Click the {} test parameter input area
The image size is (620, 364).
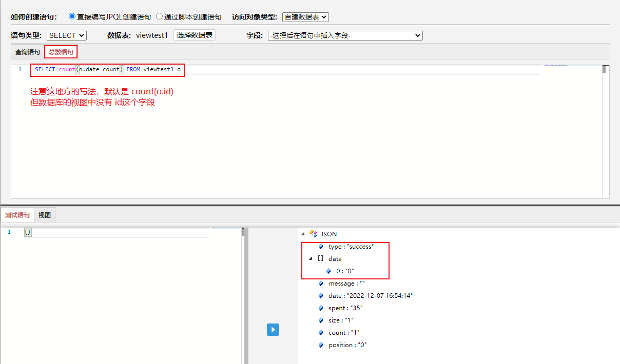pos(28,232)
